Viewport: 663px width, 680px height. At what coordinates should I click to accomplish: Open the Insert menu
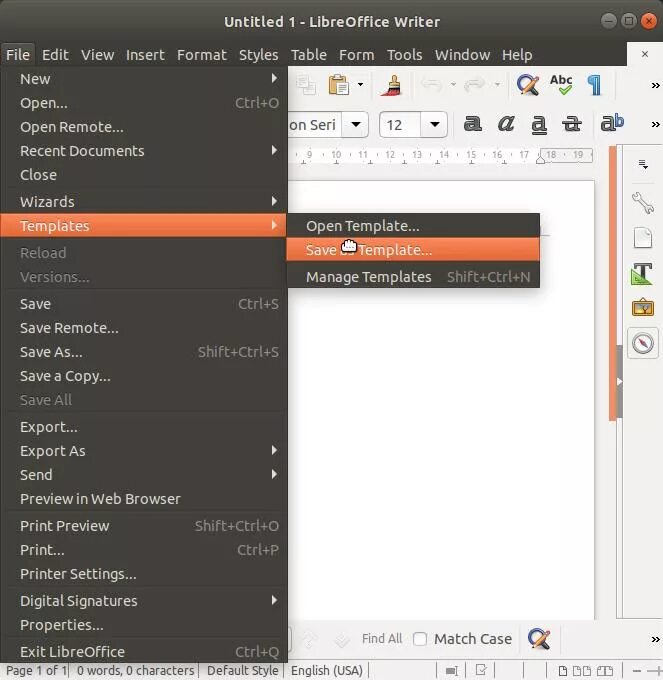145,55
